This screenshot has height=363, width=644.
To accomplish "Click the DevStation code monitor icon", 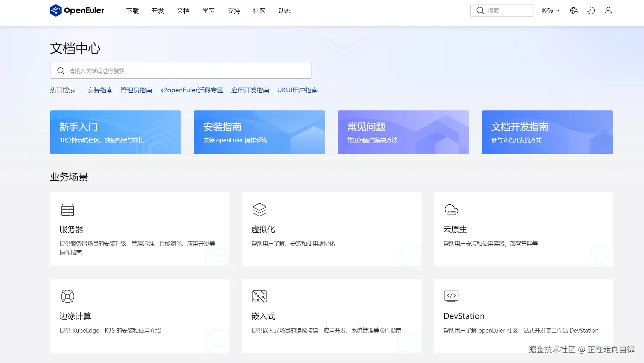I will [x=451, y=296].
